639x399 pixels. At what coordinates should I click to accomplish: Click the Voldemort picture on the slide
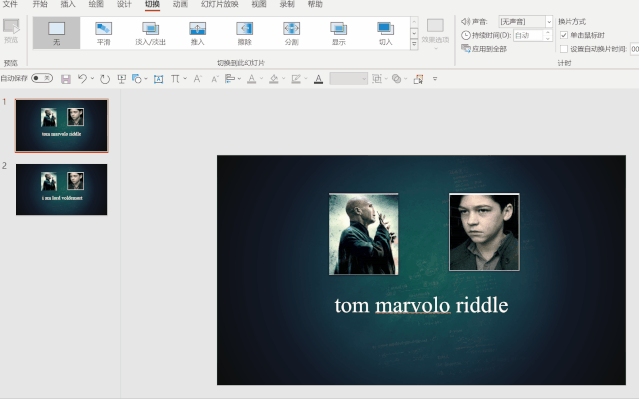364,234
